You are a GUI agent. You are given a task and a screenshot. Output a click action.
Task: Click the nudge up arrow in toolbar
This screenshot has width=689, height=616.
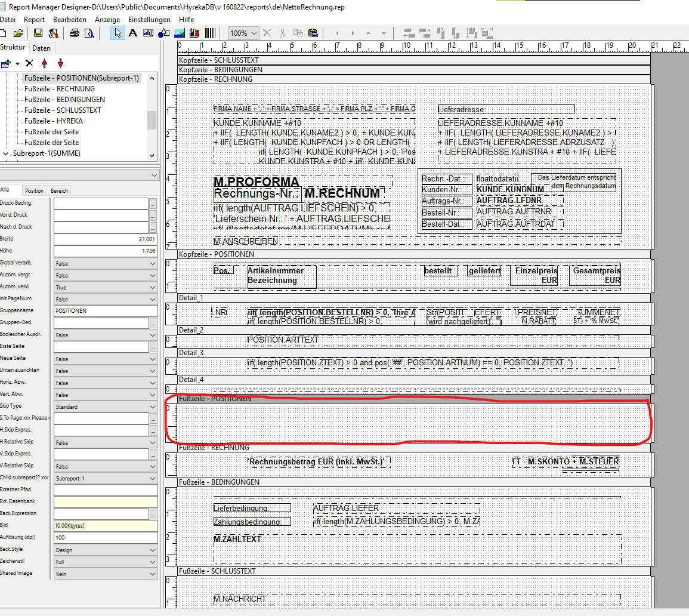368,33
